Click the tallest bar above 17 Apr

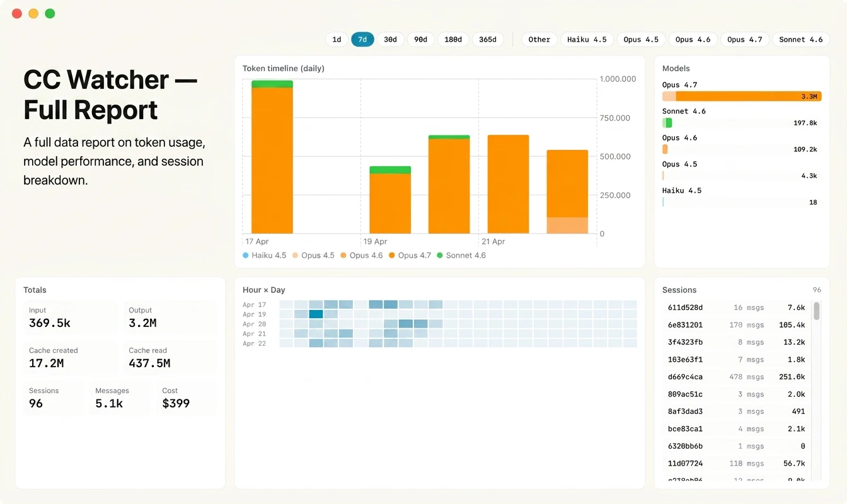tap(272, 157)
